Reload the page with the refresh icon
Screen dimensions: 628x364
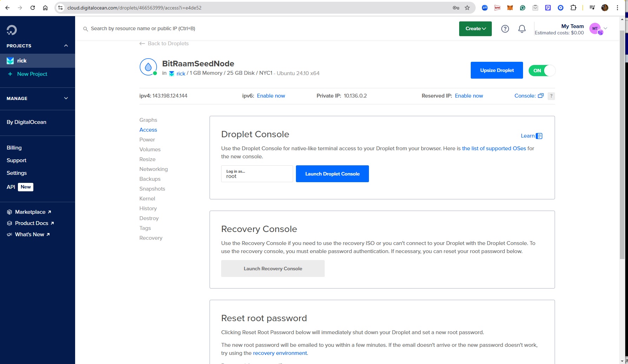33,8
